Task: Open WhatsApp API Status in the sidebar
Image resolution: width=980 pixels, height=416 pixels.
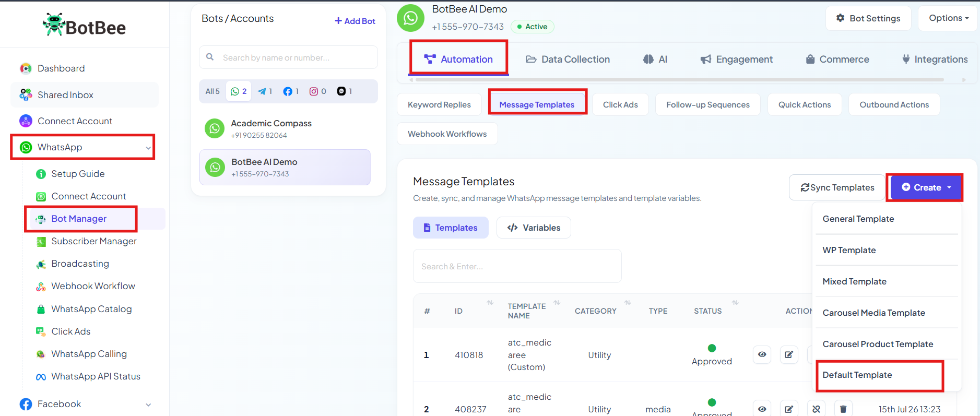Action: click(x=96, y=376)
